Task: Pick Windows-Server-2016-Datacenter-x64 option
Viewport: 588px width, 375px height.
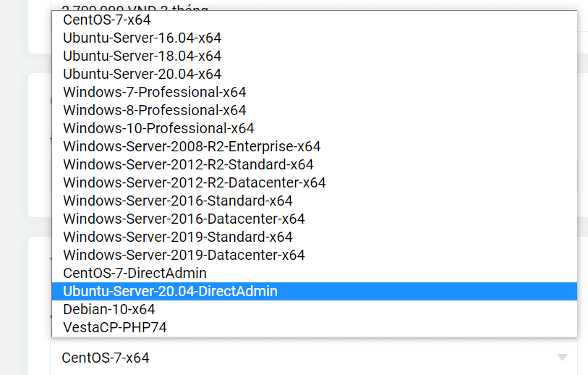Action: point(184,219)
